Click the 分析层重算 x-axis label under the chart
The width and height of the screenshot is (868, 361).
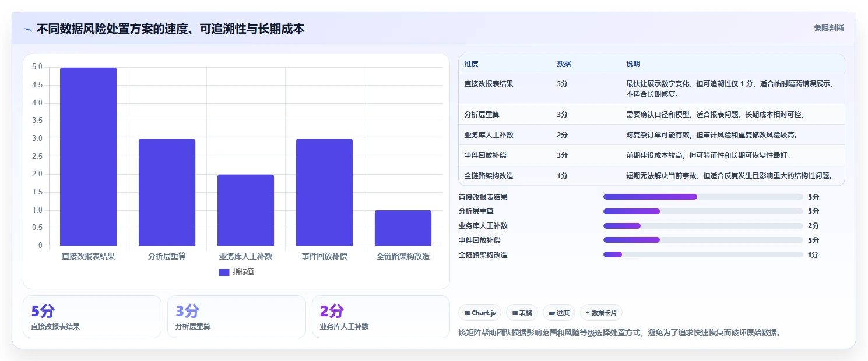(167, 256)
